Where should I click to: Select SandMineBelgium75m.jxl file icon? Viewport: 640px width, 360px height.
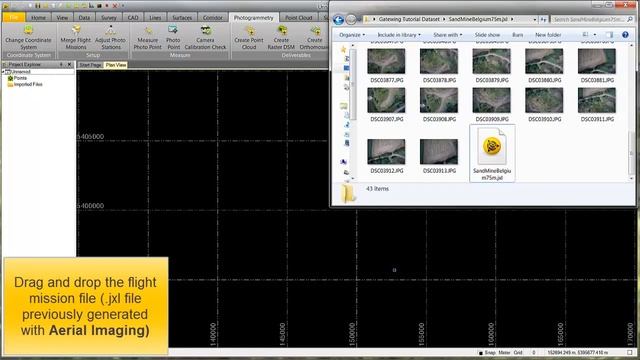[492, 146]
